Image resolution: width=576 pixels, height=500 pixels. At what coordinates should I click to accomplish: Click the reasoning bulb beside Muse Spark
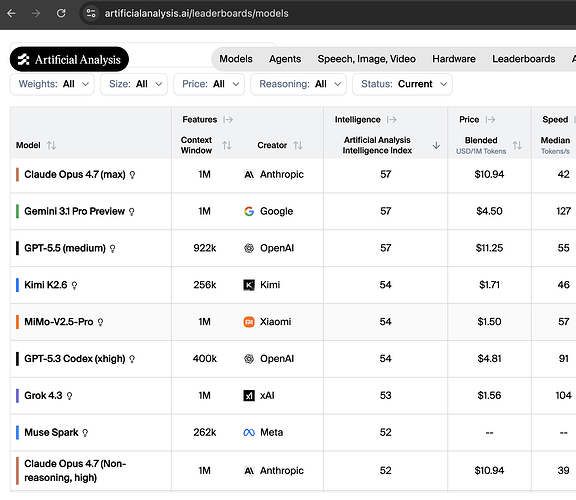click(85, 433)
